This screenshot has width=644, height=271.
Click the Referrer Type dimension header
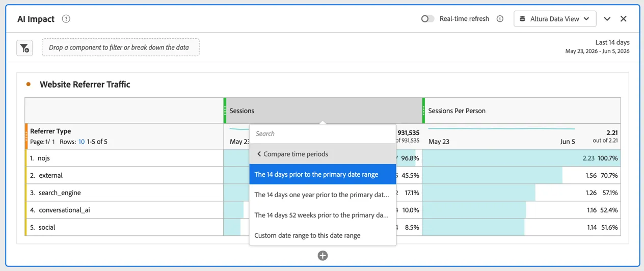(x=50, y=131)
